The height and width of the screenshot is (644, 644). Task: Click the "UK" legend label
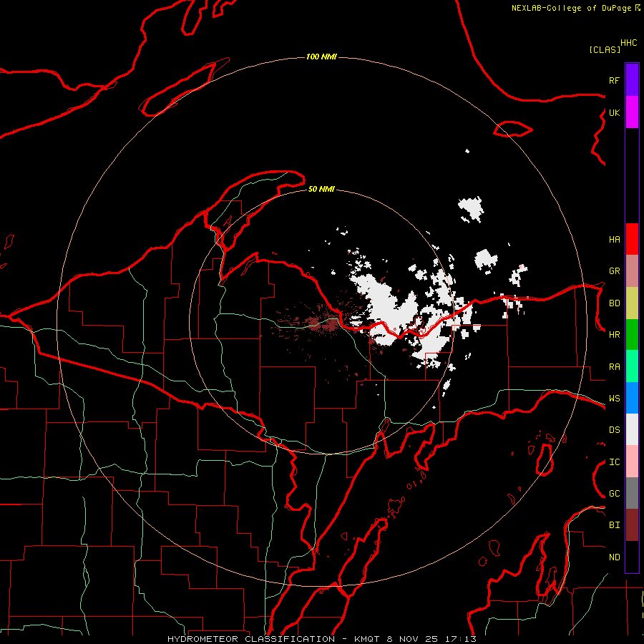tap(614, 112)
